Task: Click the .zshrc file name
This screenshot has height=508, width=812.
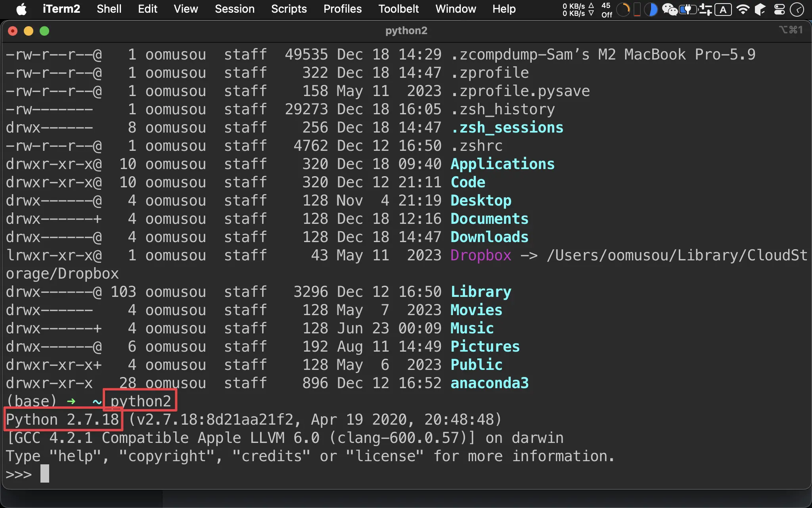Action: (x=477, y=146)
